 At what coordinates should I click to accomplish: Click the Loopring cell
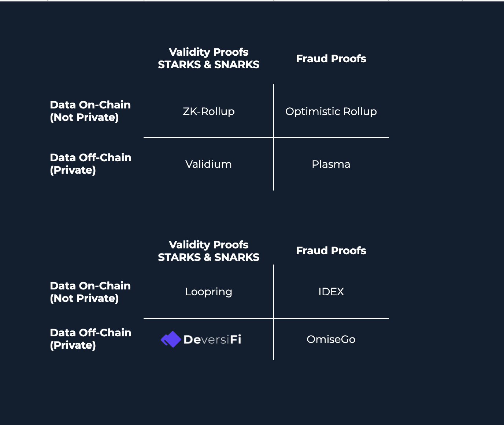point(209,292)
